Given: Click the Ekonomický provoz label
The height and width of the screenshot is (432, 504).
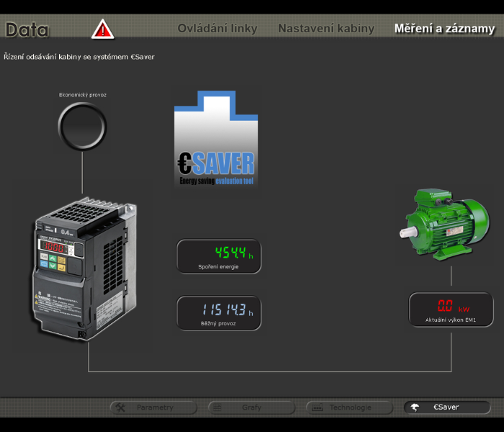Looking at the screenshot, I should [83, 95].
